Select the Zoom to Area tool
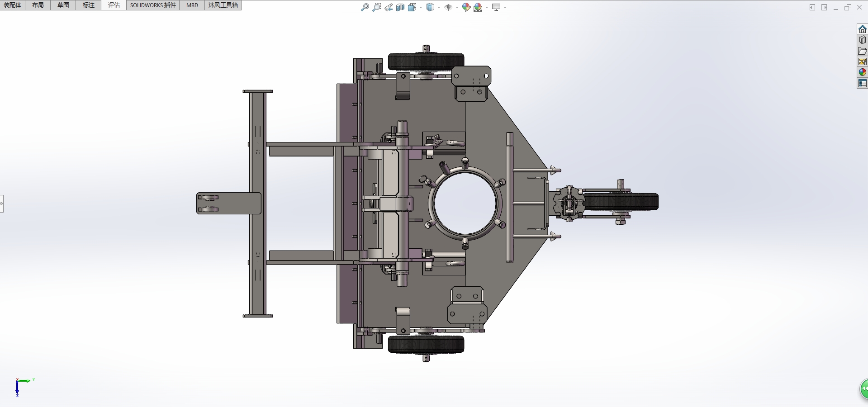Screen dimensions: 868x407 [376, 7]
